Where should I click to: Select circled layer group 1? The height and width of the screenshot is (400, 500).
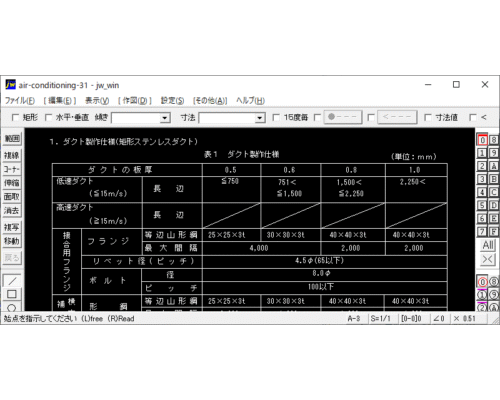pos(482,295)
